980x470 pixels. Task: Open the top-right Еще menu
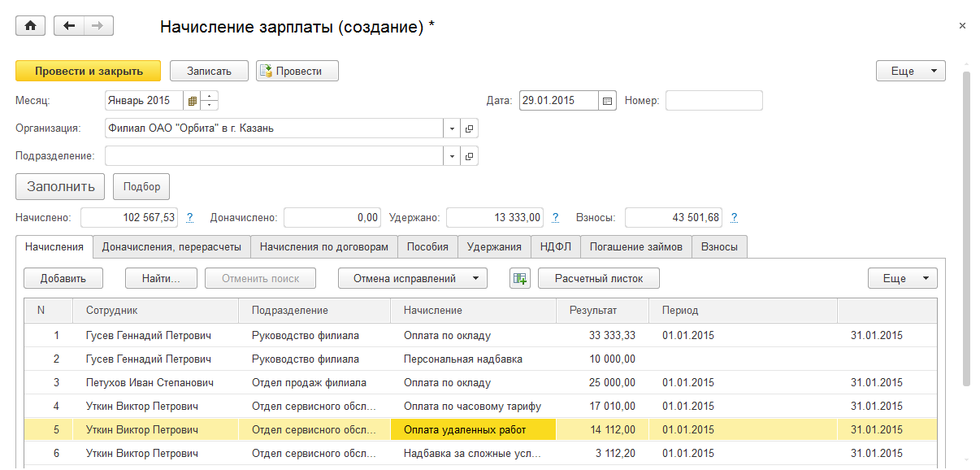click(910, 71)
